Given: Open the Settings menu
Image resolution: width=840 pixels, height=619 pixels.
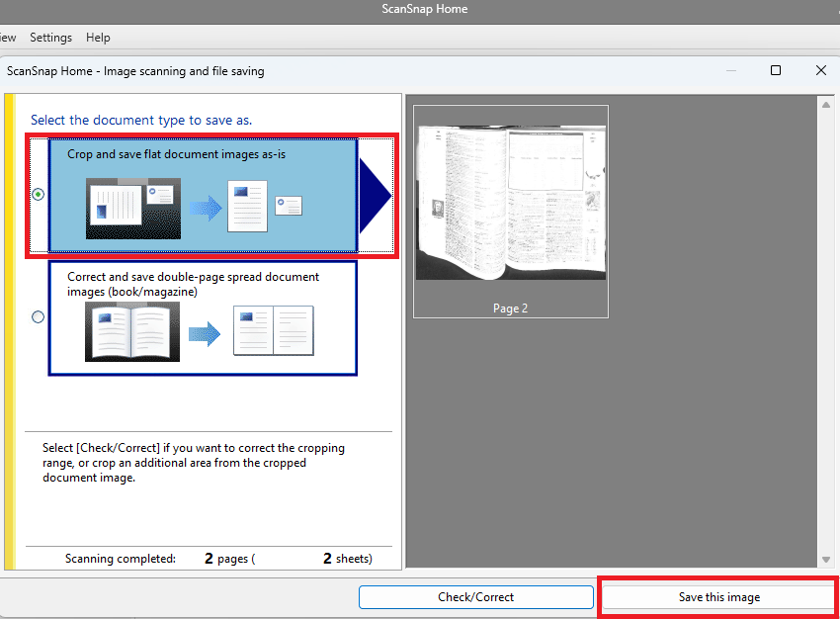Looking at the screenshot, I should coord(50,38).
